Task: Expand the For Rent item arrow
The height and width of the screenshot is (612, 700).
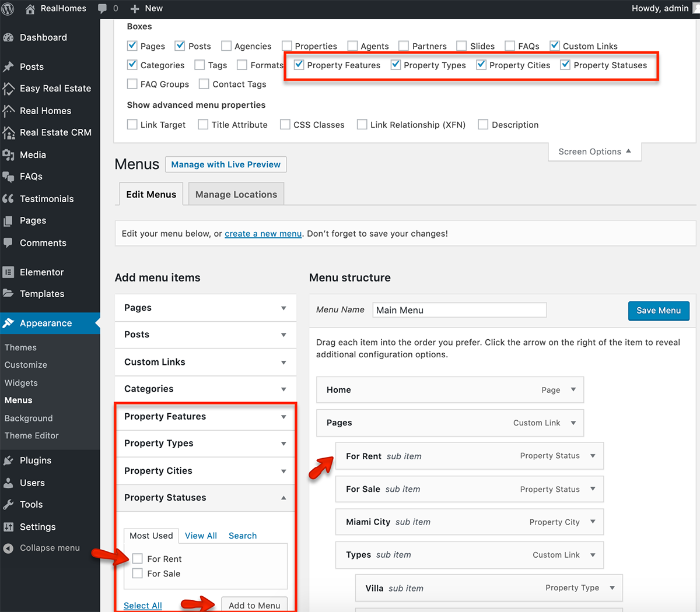Action: 593,456
